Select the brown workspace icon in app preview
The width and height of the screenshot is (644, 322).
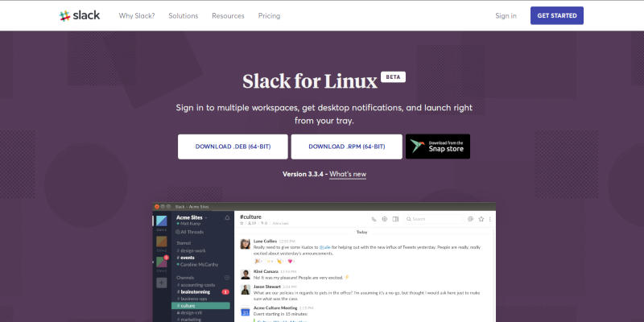click(x=162, y=242)
